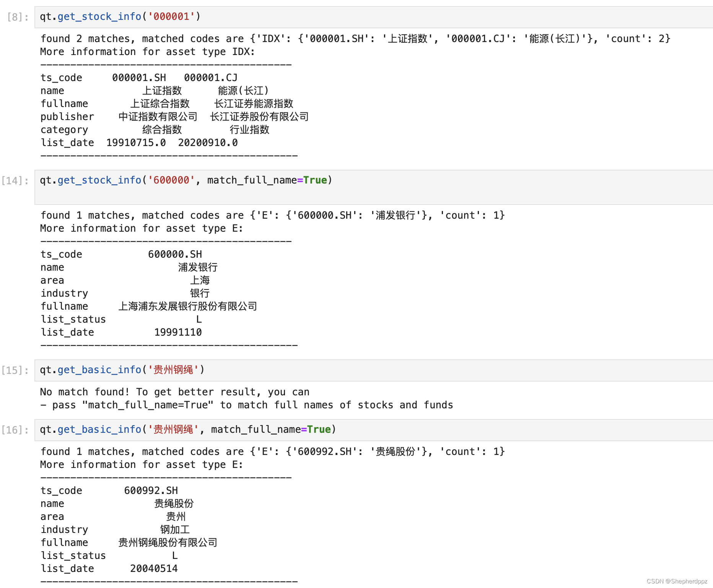The height and width of the screenshot is (588, 713).
Task: Click code cell 16 with match_full_name=True
Action: tap(374, 430)
